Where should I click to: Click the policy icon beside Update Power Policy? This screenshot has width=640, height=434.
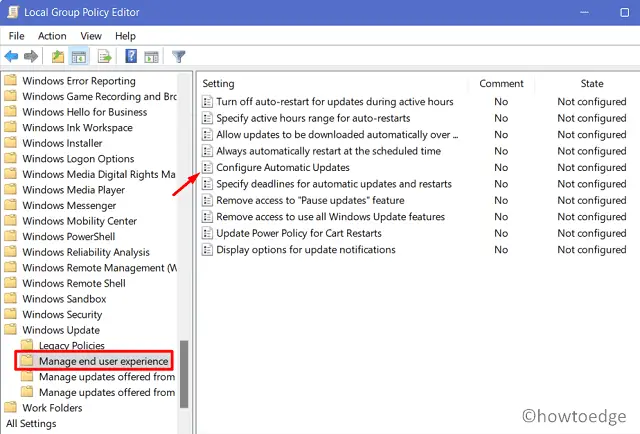click(x=207, y=233)
